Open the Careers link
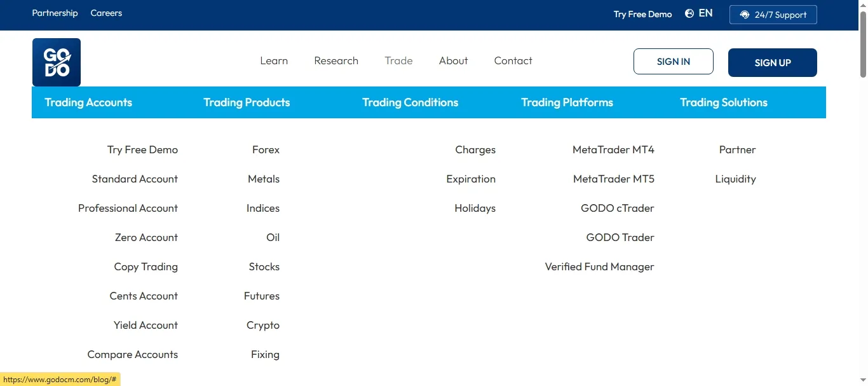 [106, 13]
